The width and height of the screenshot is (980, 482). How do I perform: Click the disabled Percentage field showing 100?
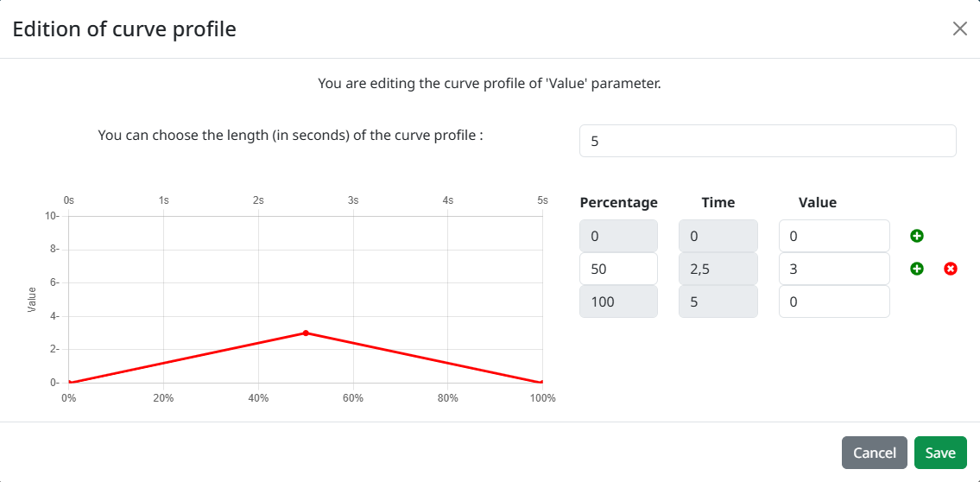(x=619, y=302)
